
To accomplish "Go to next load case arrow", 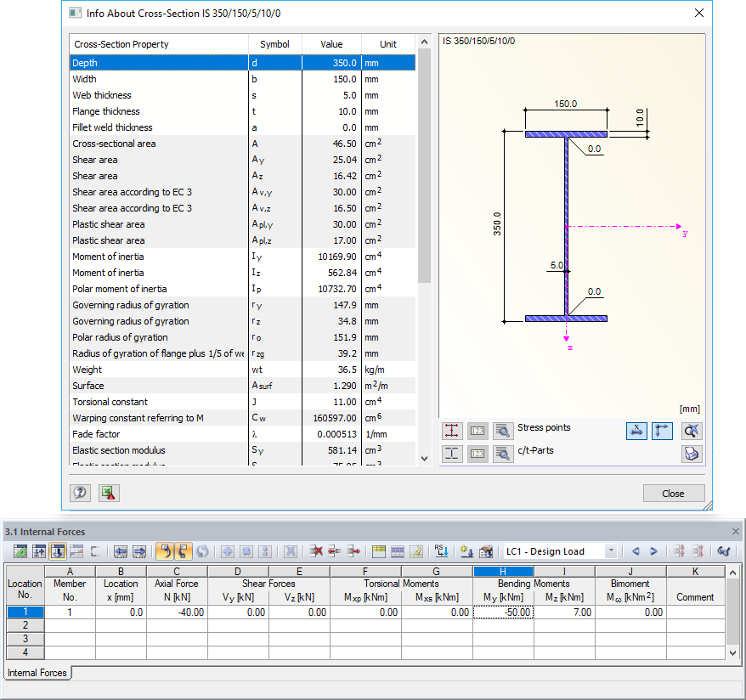I will [x=653, y=551].
